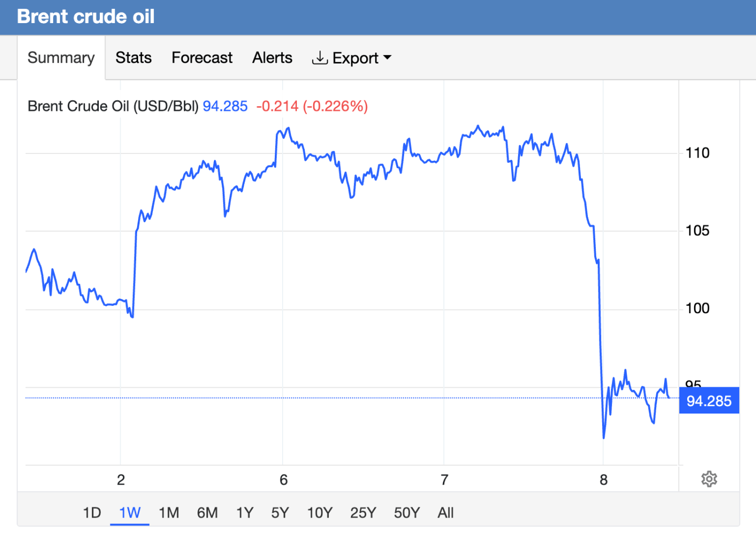Screen dimensions: 756x536
Task: Select the 5Y time range
Action: click(x=280, y=512)
